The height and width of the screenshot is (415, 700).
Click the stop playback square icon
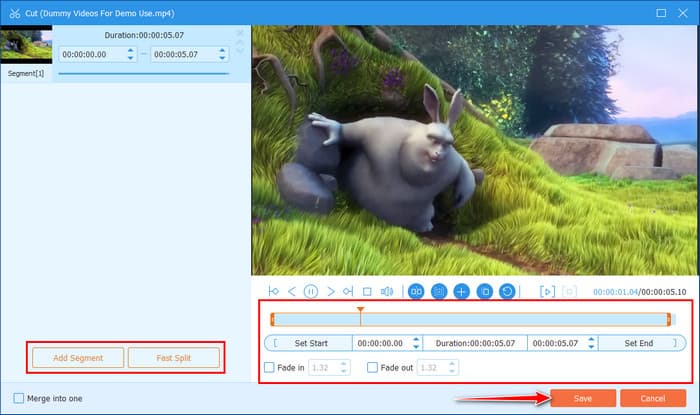pyautogui.click(x=367, y=291)
